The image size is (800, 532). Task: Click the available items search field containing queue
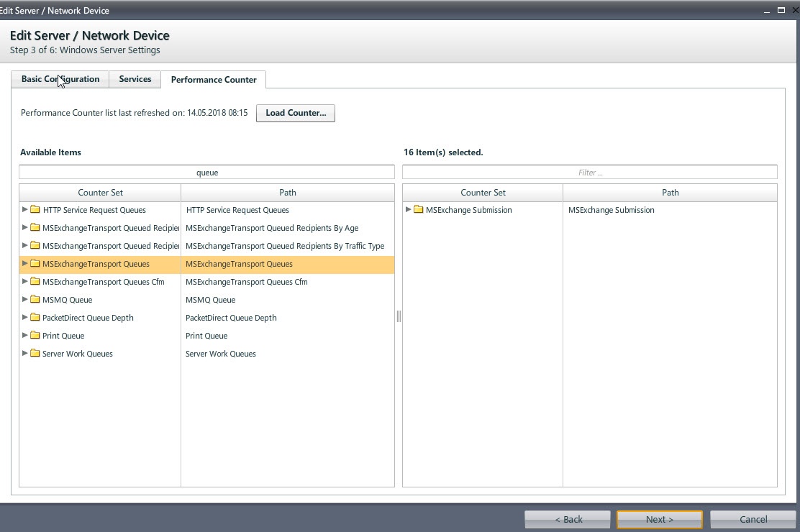tap(206, 173)
